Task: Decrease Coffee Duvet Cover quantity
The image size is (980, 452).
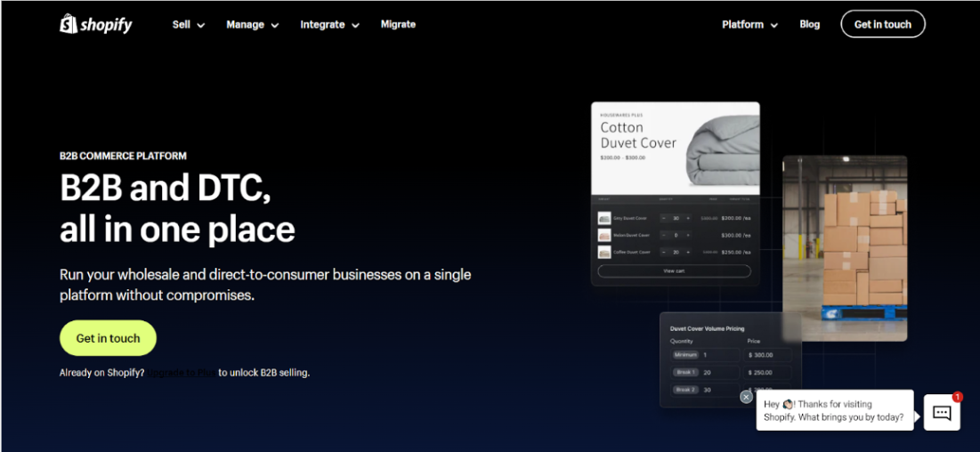Action: pos(664,252)
